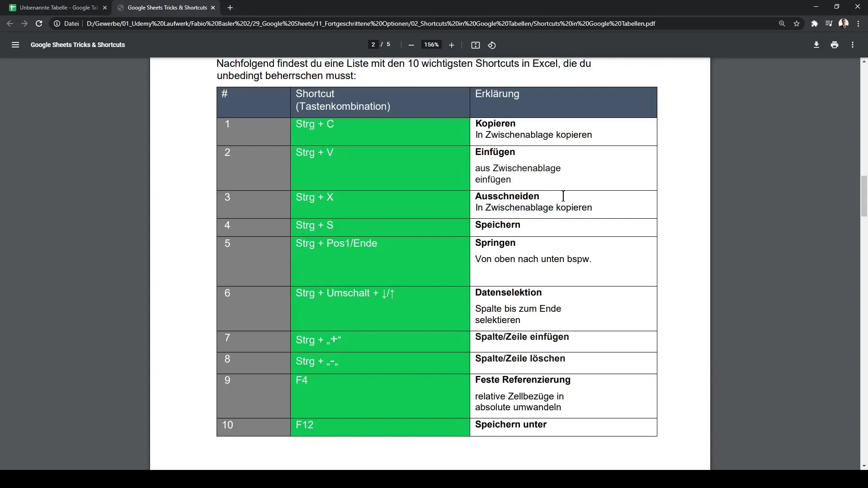This screenshot has width=868, height=488.
Task: Click the F12 shortcut cell
Action: click(x=380, y=427)
